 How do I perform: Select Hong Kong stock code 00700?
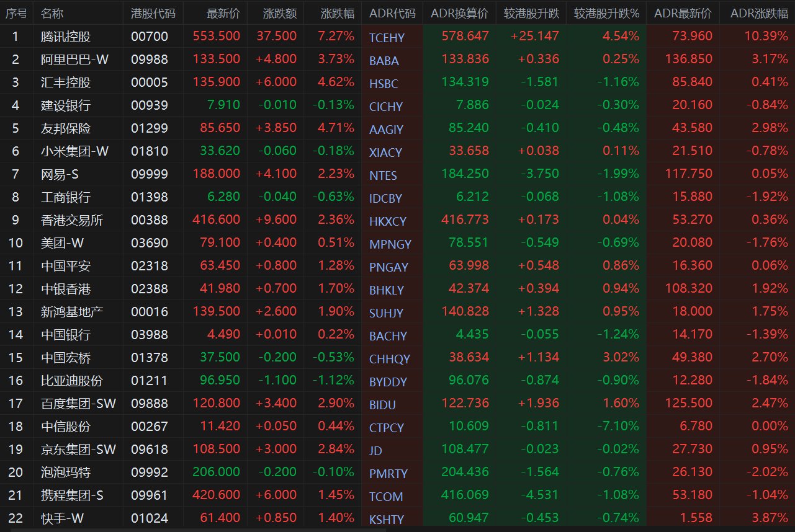tap(150, 37)
